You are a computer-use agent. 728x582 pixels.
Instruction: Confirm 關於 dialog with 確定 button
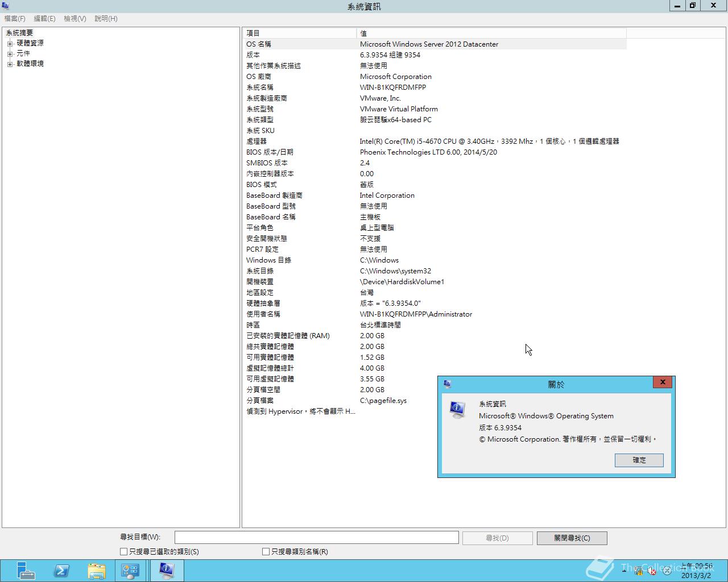pyautogui.click(x=639, y=460)
